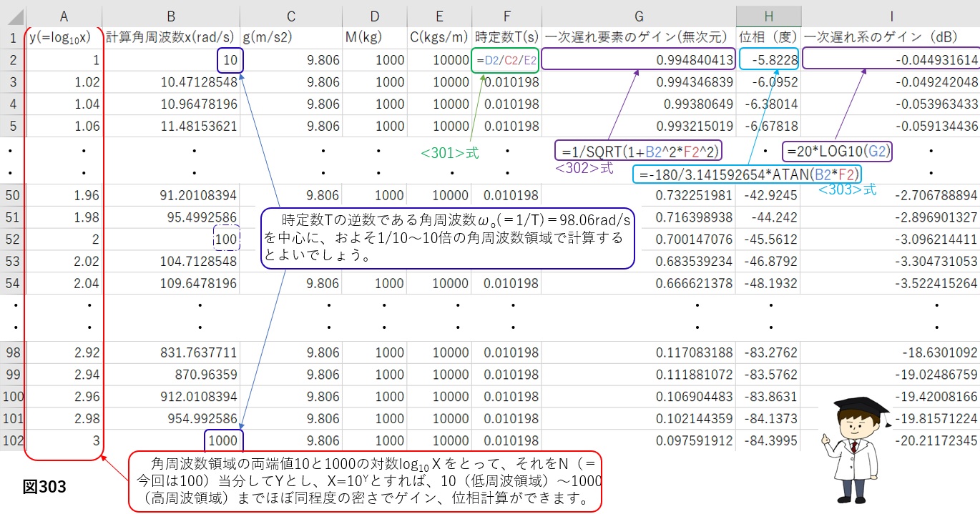Click the formula cell showing =D2/C2/E2
The image size is (980, 514).
[506, 61]
